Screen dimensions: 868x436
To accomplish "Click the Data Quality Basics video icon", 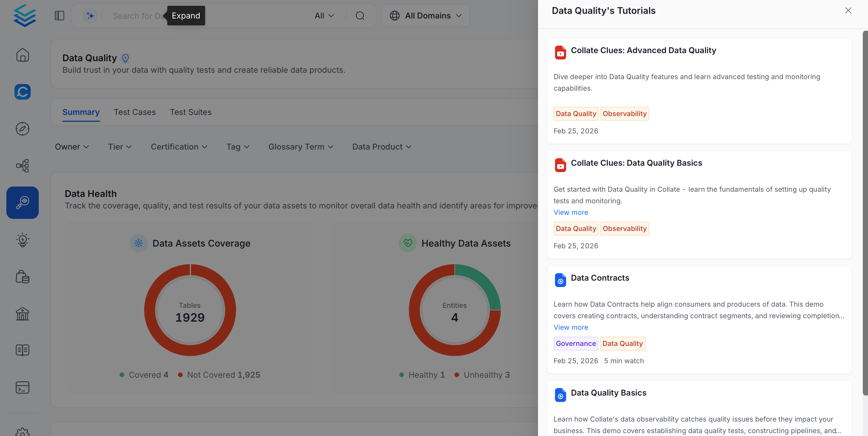I will (x=560, y=395).
